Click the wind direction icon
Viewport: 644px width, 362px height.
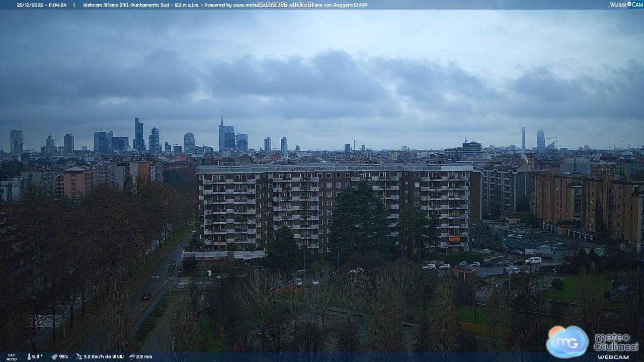coord(79,356)
